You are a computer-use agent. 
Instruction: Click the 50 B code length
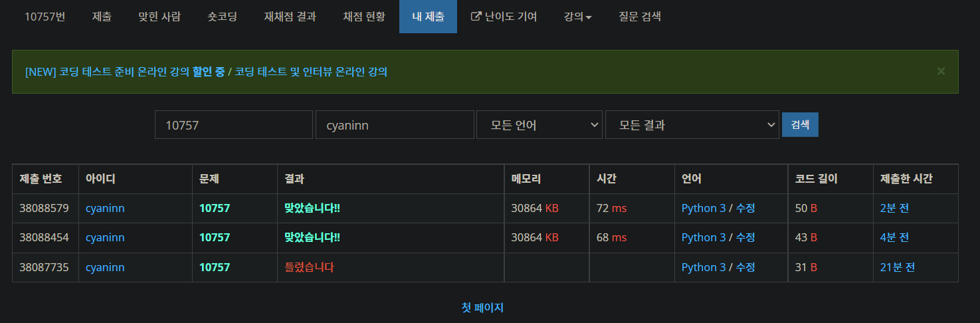pyautogui.click(x=806, y=208)
